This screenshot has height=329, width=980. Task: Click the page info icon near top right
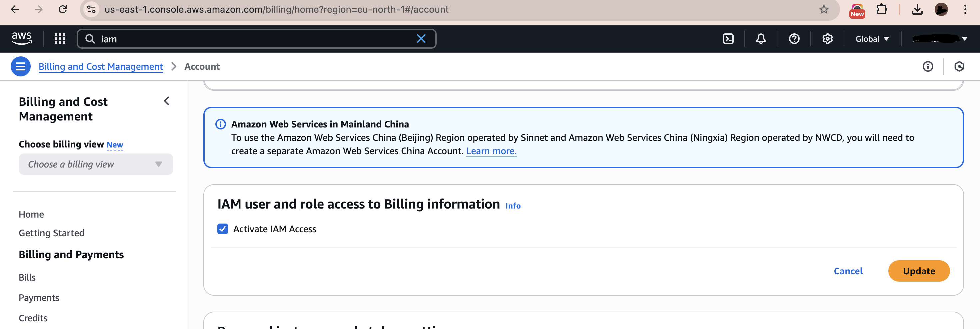pyautogui.click(x=928, y=66)
